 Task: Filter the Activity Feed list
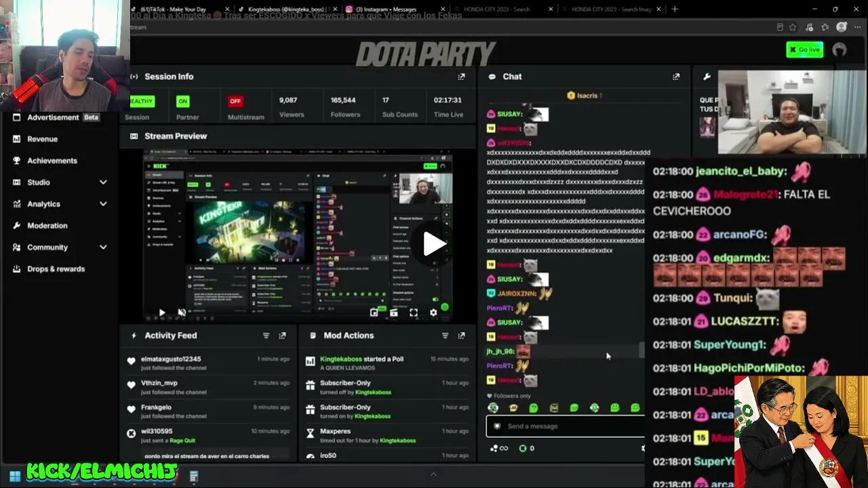[266, 335]
